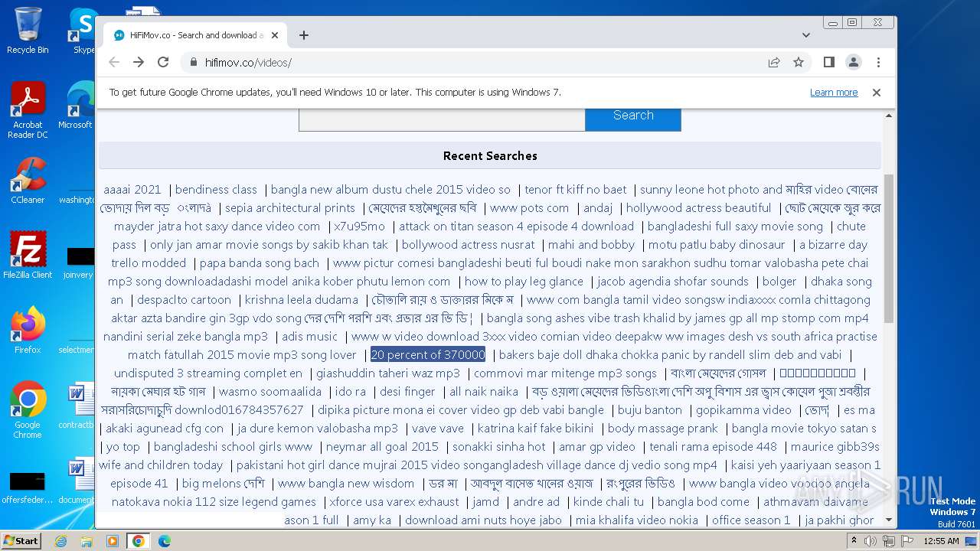The width and height of the screenshot is (980, 551).
Task: Go back with the browser back arrow
Action: click(x=114, y=62)
